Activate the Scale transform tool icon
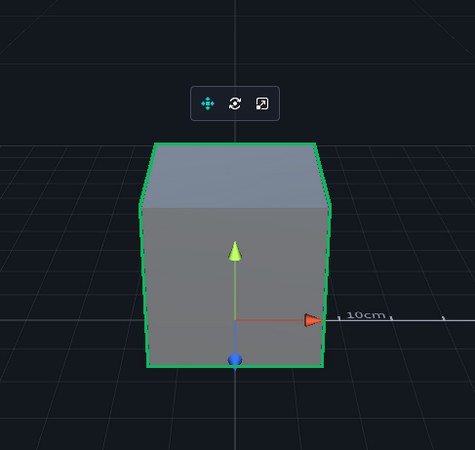The width and height of the screenshot is (475, 450). (x=262, y=104)
